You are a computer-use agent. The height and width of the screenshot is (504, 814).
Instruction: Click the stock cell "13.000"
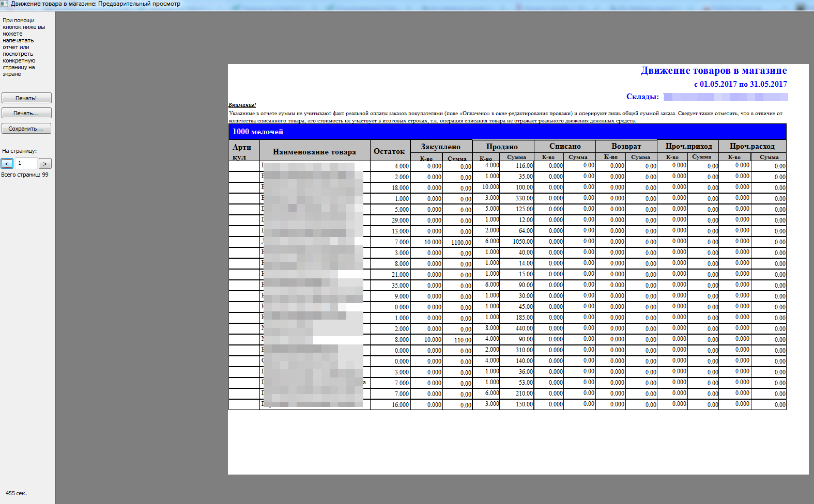(391, 231)
